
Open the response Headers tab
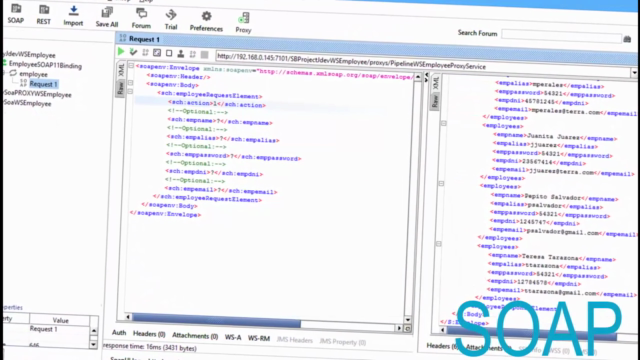(x=441, y=346)
